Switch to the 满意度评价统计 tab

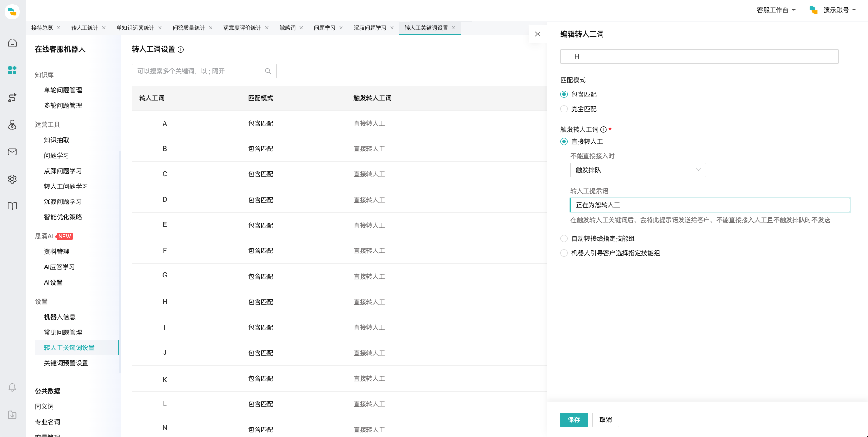click(x=242, y=28)
